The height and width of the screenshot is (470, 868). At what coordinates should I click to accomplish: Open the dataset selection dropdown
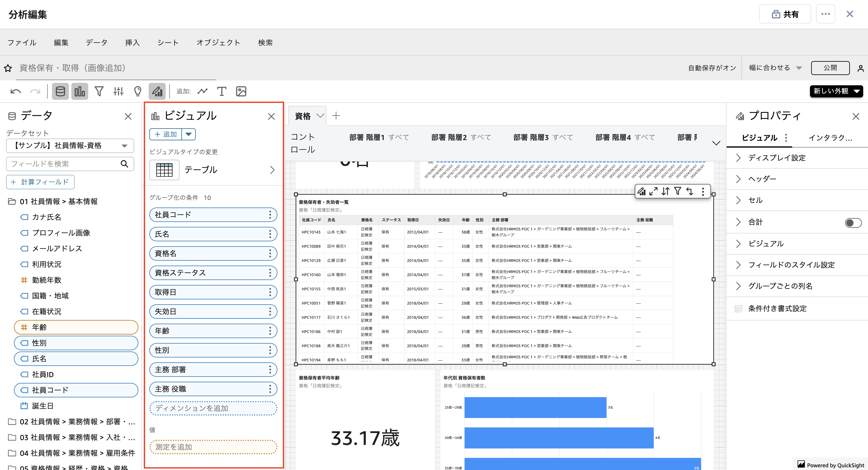70,146
